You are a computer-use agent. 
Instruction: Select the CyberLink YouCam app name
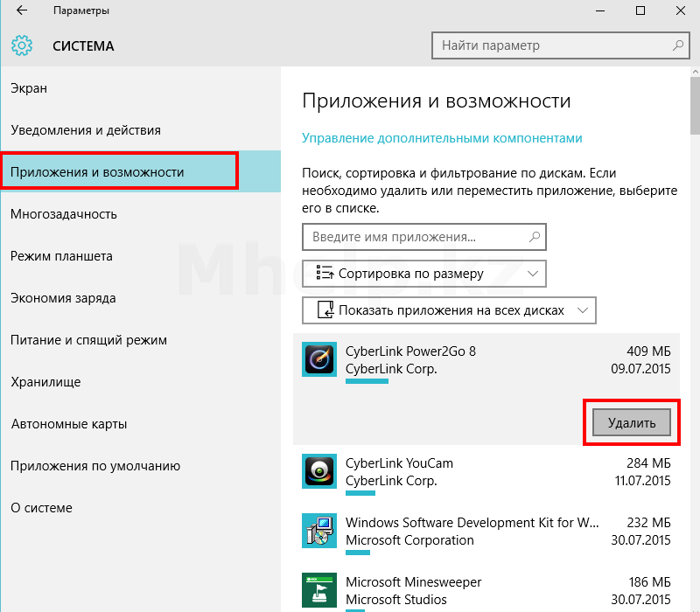399,463
